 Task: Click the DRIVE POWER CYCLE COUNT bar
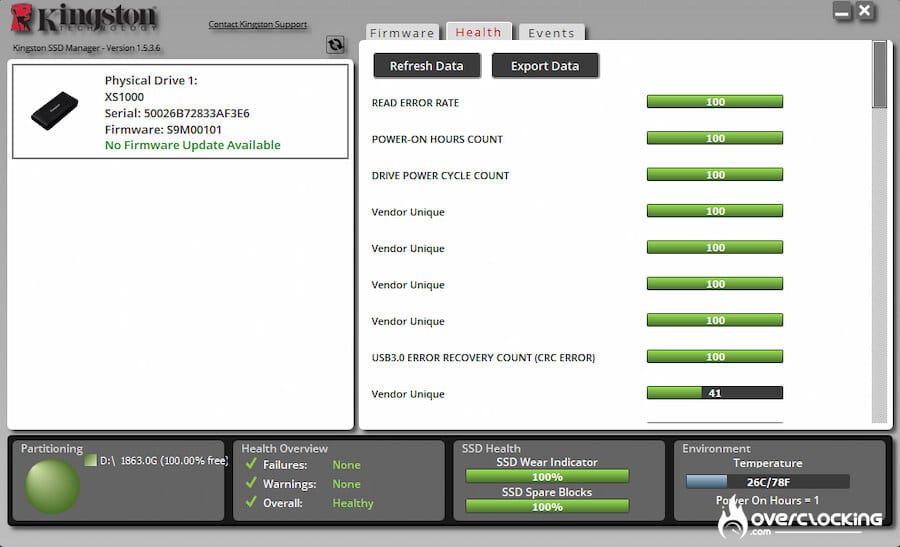715,174
